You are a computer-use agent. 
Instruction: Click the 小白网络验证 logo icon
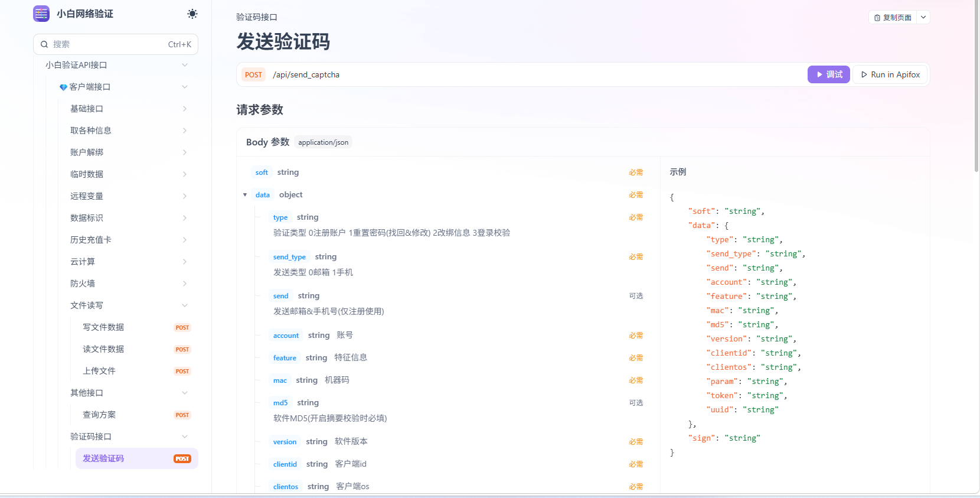41,14
